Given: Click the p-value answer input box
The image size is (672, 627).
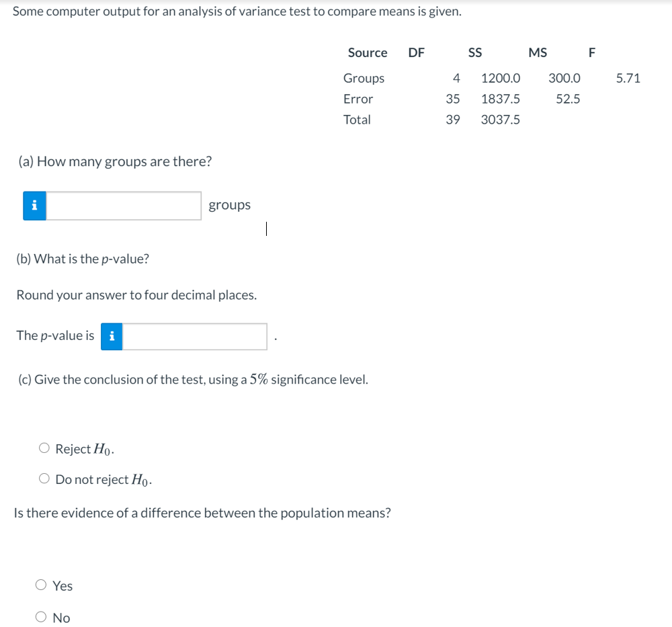Looking at the screenshot, I should [195, 337].
